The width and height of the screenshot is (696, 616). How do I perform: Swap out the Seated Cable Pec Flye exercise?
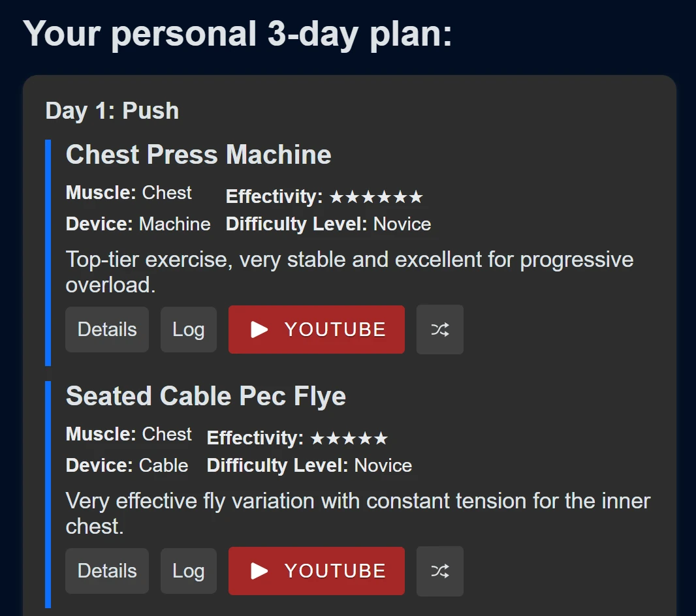(439, 571)
